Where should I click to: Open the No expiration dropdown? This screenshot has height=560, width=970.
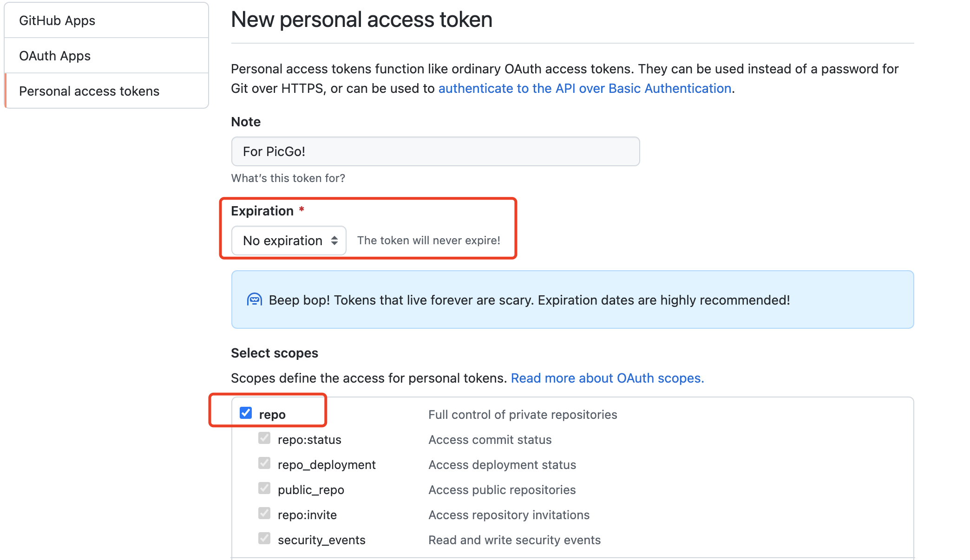coord(288,241)
